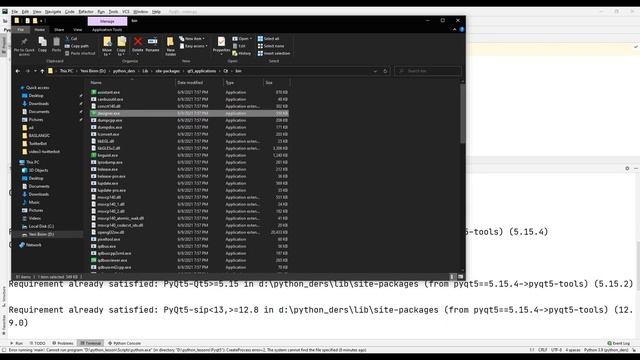Switch to large icons view button
Image resolution: width=640 pixels, height=360 pixels.
click(x=460, y=277)
